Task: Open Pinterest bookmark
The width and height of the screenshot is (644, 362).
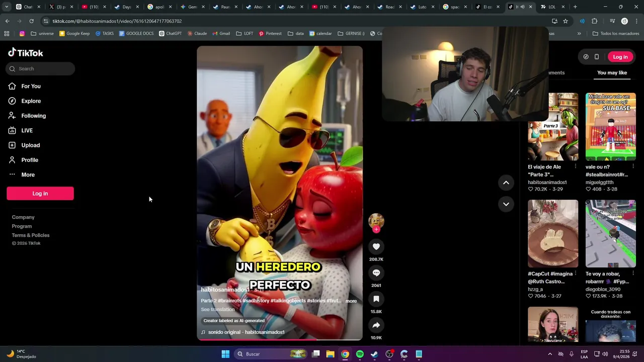Action: pyautogui.click(x=270, y=34)
